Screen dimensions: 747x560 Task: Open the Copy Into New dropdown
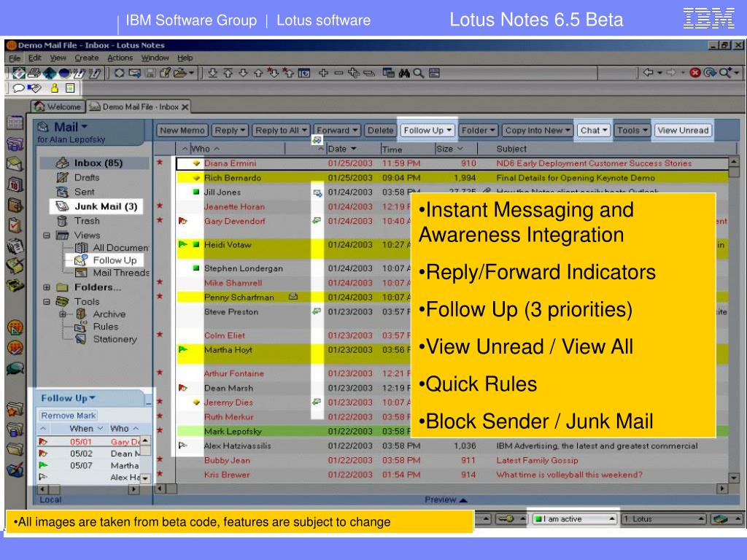click(538, 131)
